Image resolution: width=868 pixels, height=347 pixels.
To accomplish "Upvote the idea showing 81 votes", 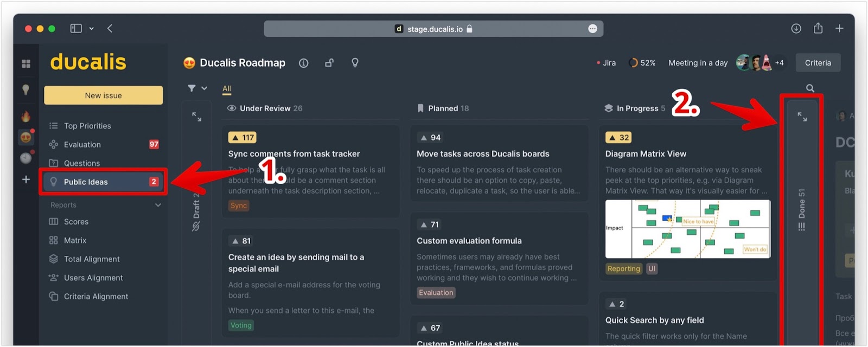I will pos(241,241).
